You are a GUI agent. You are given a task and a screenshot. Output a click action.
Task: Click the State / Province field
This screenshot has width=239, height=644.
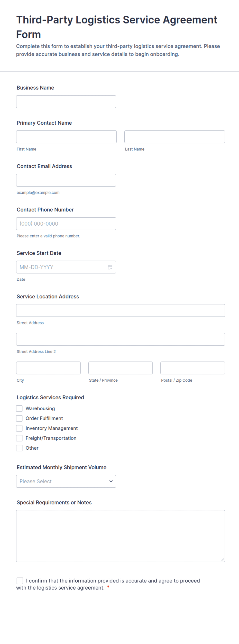121,368
